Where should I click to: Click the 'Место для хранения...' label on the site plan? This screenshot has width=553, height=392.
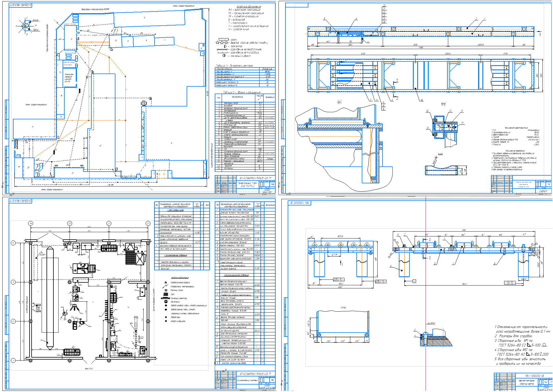click(x=69, y=78)
